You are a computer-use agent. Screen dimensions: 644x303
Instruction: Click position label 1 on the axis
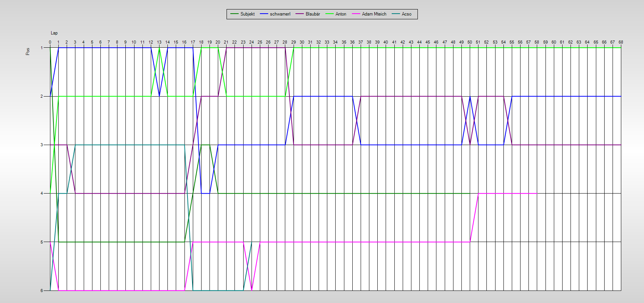[42, 48]
